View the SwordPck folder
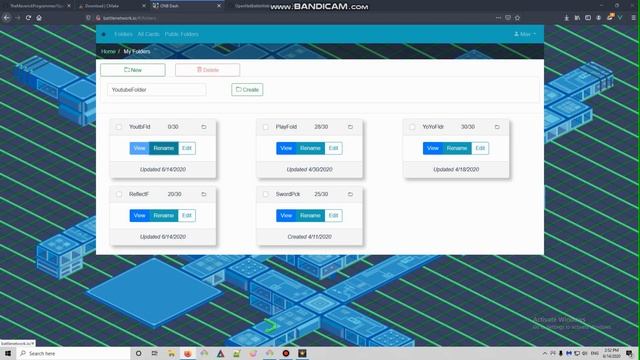The height and width of the screenshot is (360, 640). coord(286,216)
